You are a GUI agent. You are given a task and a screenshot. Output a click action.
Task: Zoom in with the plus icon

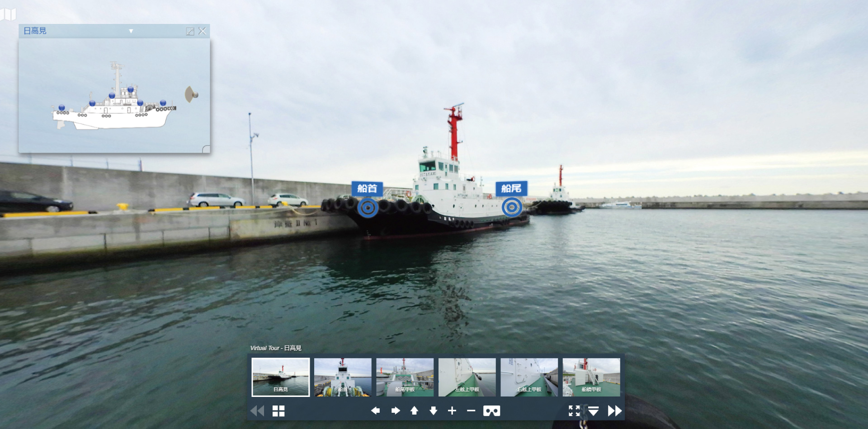[452, 411]
